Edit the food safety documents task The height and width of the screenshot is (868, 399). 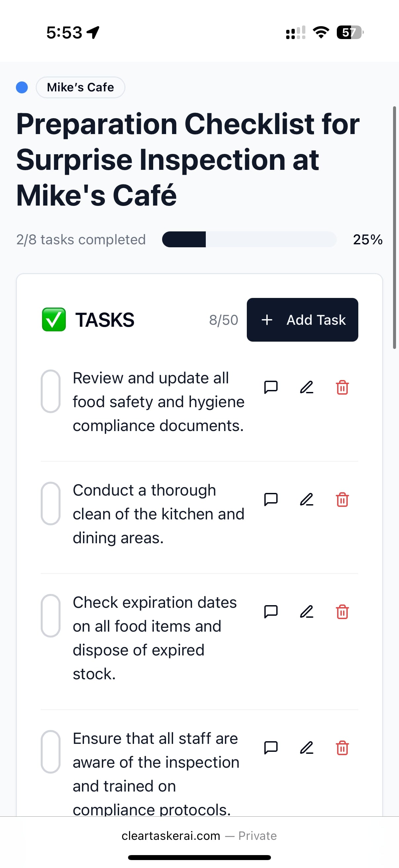pos(306,388)
